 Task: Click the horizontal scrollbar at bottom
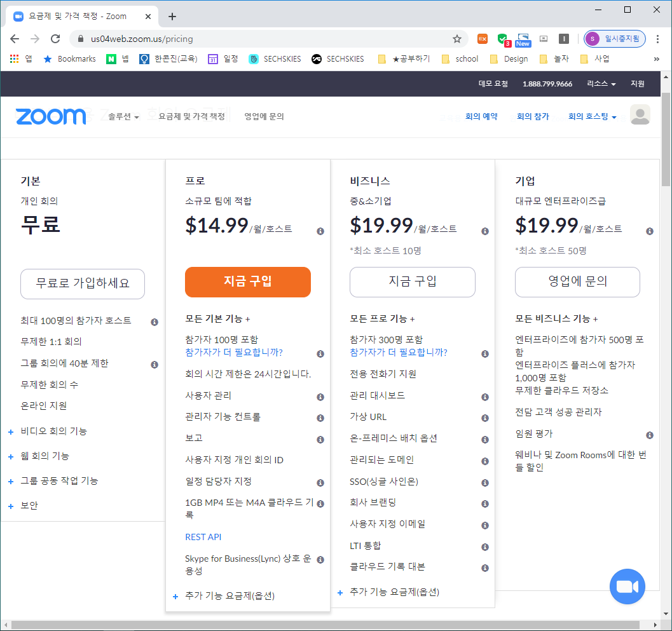[326, 625]
